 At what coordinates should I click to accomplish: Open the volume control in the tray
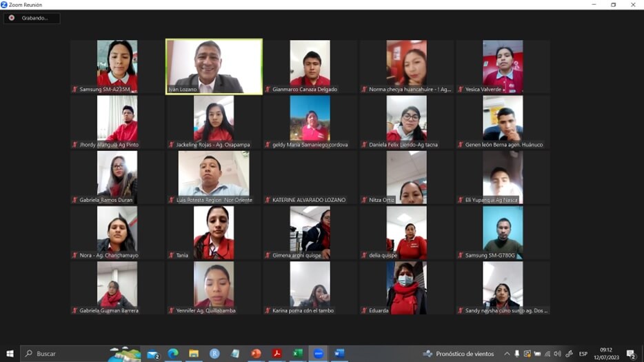pos(557,354)
